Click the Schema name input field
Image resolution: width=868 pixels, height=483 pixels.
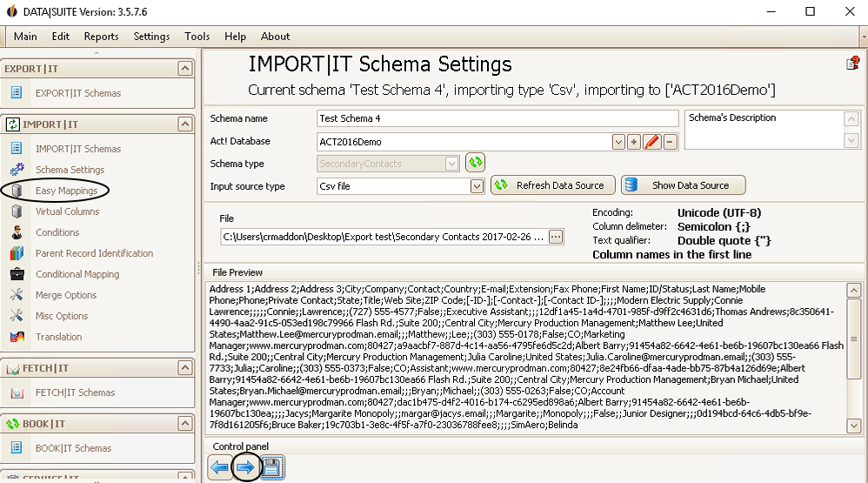pyautogui.click(x=497, y=118)
